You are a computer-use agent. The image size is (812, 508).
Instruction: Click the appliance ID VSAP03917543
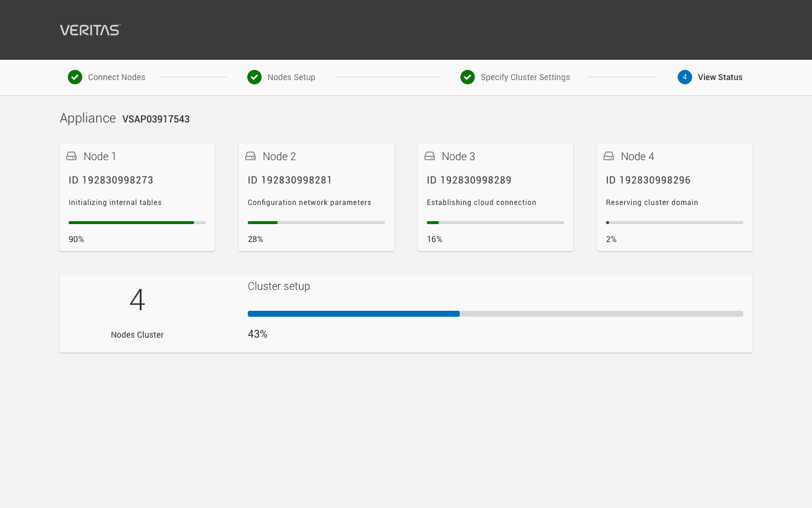click(156, 119)
